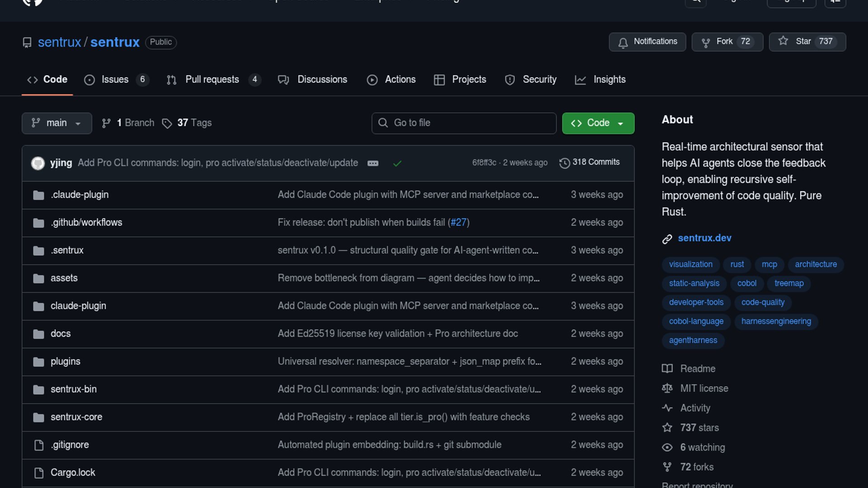The width and height of the screenshot is (868, 488).
Task: Open the MIT license link
Action: coord(704,389)
